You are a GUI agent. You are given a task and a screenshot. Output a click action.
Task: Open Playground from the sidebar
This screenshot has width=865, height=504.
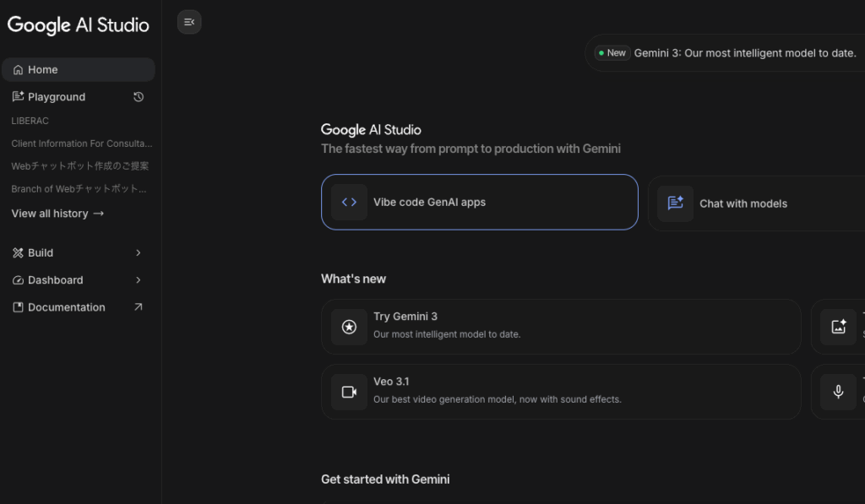point(57,97)
